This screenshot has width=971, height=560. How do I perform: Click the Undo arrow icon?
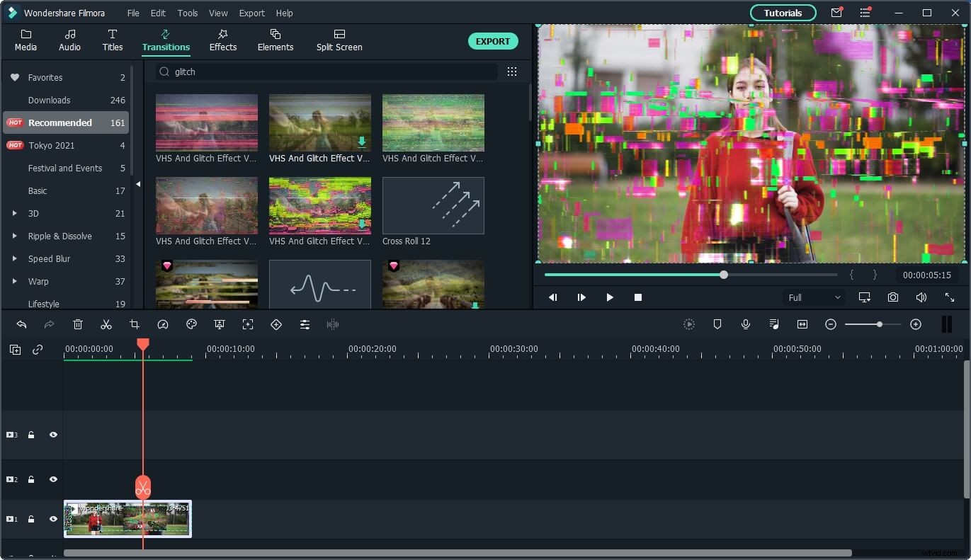click(21, 324)
